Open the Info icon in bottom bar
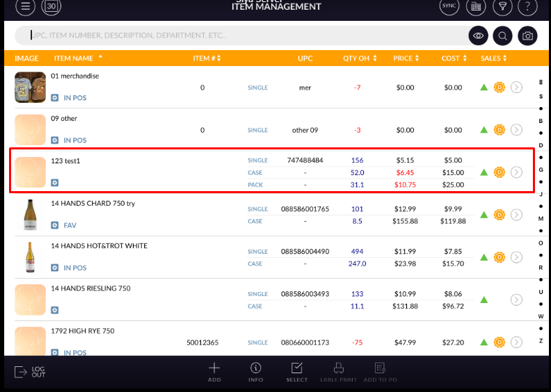 [256, 370]
